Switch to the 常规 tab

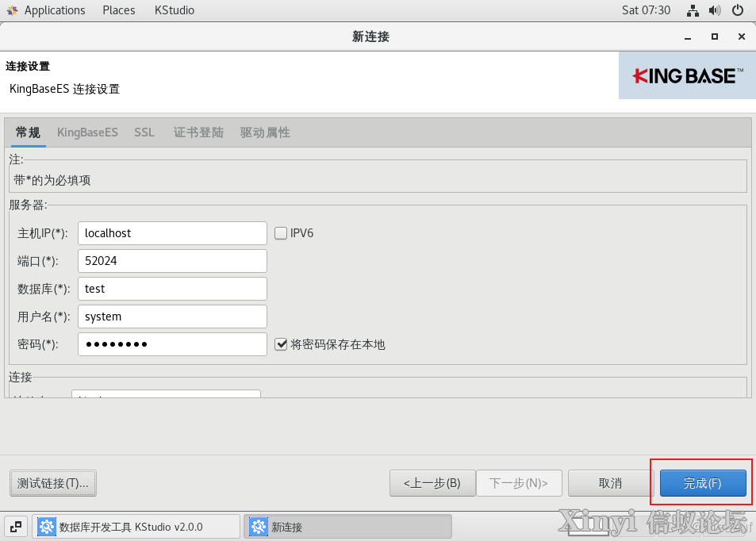(28, 132)
